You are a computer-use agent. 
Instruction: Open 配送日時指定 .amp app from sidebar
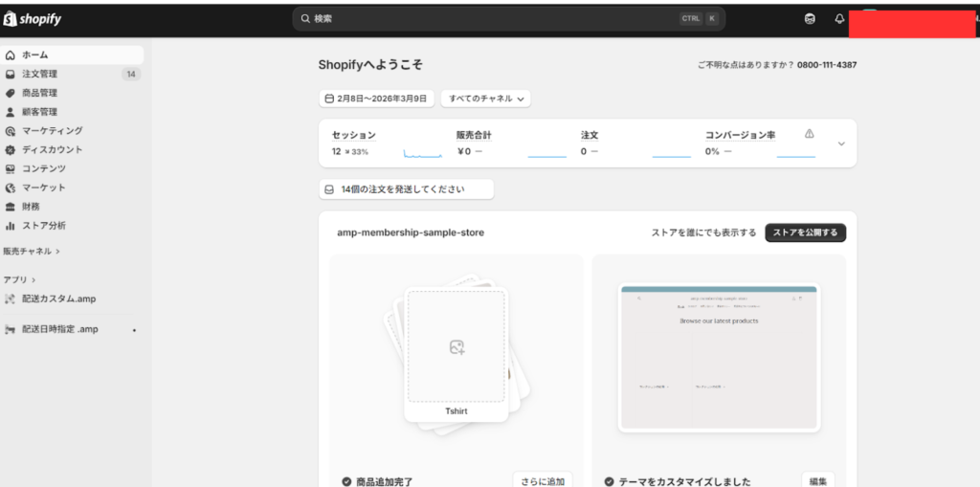pyautogui.click(x=59, y=329)
